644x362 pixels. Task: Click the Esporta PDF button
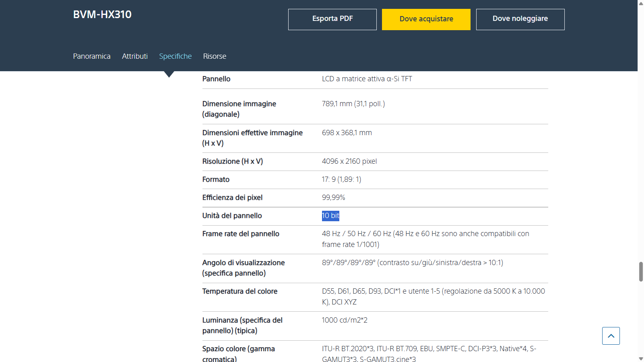pyautogui.click(x=332, y=19)
